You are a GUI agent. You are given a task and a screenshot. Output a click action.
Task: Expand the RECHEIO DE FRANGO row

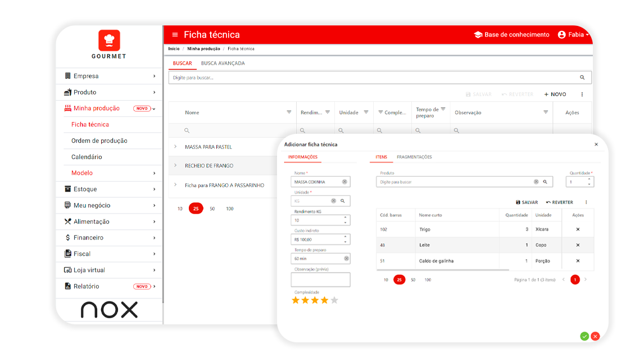(175, 166)
